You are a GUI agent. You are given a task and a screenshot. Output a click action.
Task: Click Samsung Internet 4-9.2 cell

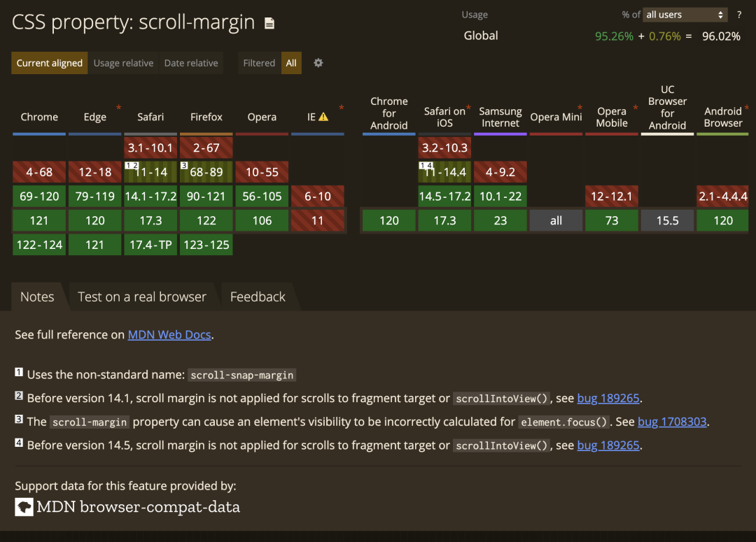[500, 172]
